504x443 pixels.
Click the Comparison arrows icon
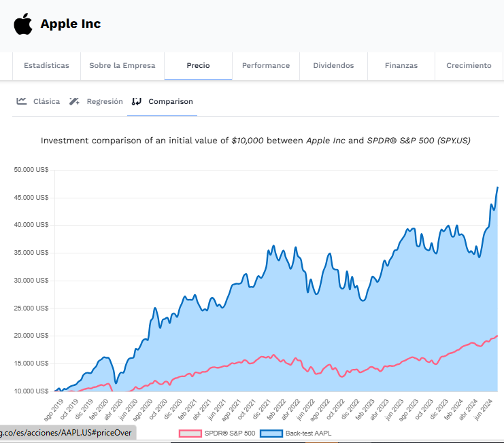tap(137, 101)
